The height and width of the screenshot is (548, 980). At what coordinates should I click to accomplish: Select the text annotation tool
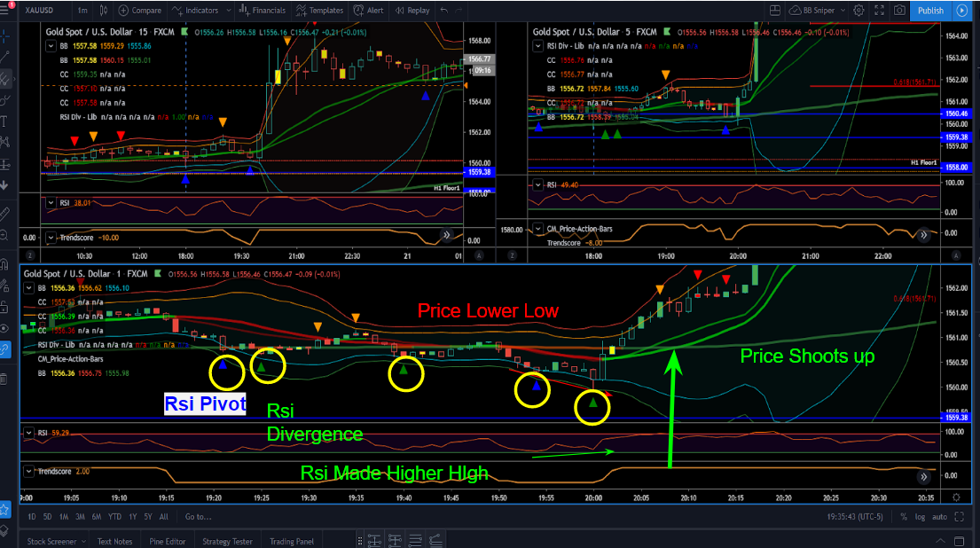4,121
